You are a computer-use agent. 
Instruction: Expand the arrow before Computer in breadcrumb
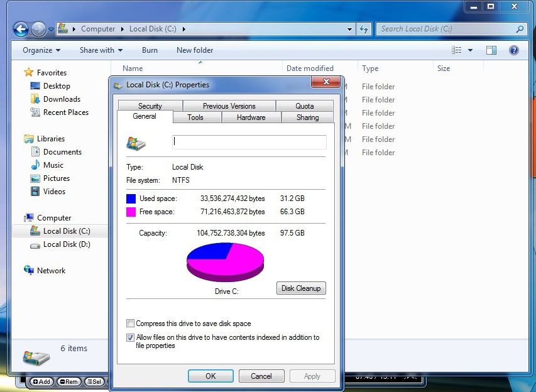coord(74,29)
